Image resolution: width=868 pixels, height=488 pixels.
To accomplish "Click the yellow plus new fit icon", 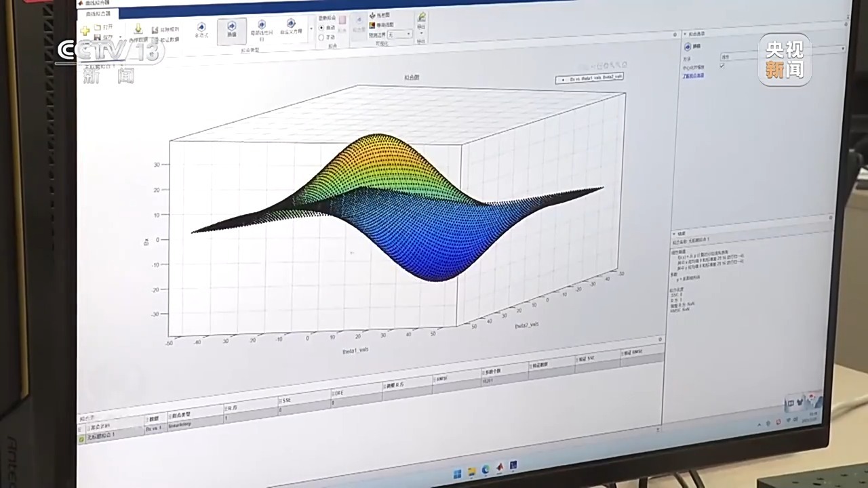I will tap(85, 31).
